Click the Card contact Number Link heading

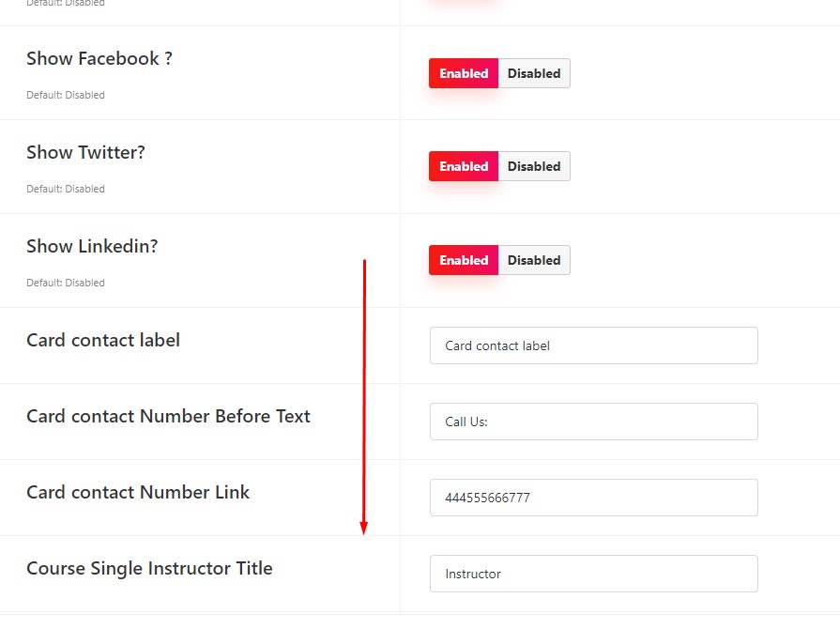click(138, 492)
